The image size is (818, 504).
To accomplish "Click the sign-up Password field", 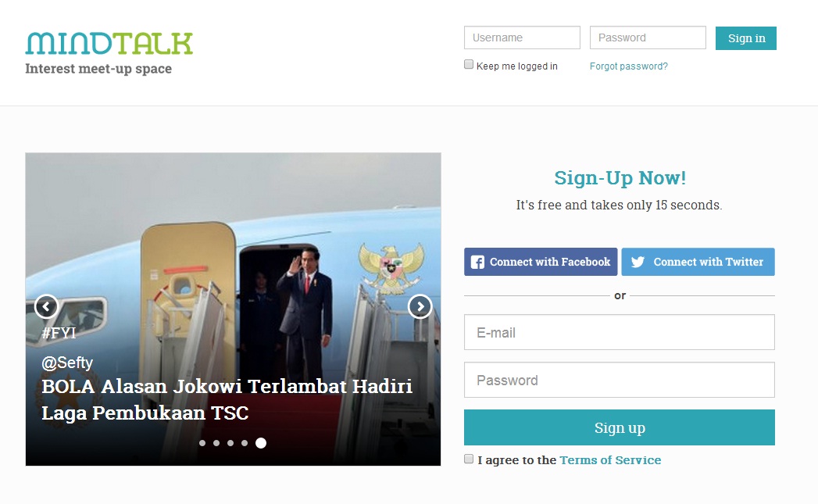I will [x=620, y=380].
